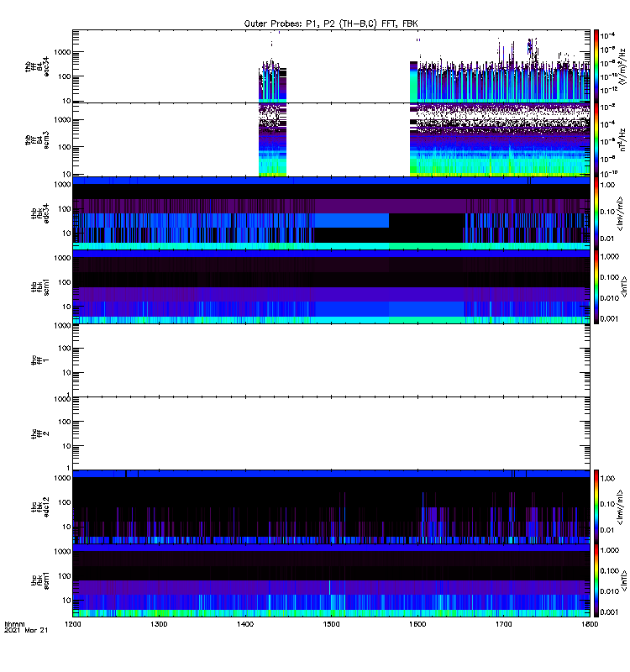Click the '10⁻¹⁰' tick on the nT²/Hz color bar
The image size is (630, 672).
click(608, 173)
